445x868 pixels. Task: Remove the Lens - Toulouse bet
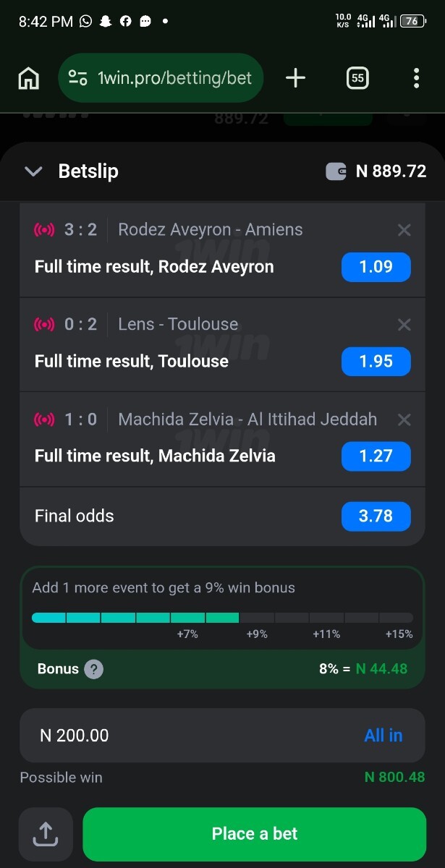pyautogui.click(x=404, y=325)
